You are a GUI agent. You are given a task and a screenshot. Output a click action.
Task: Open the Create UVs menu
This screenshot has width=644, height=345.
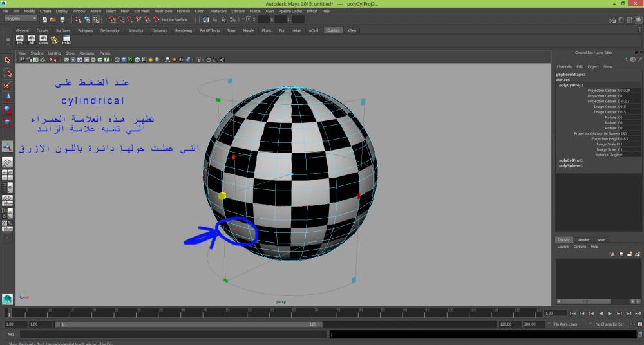pos(218,11)
